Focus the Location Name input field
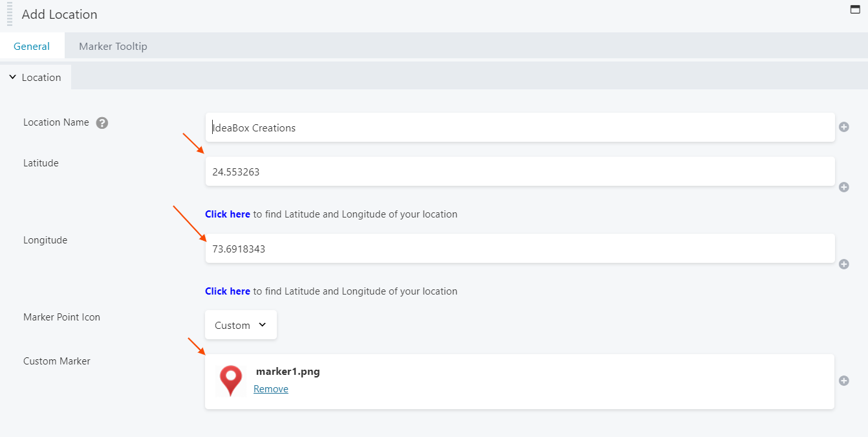868x437 pixels. (519, 128)
